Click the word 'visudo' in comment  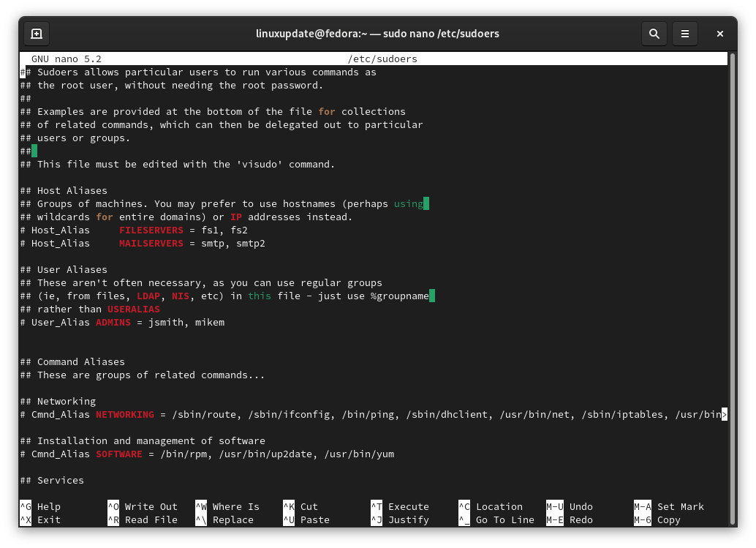pos(260,164)
